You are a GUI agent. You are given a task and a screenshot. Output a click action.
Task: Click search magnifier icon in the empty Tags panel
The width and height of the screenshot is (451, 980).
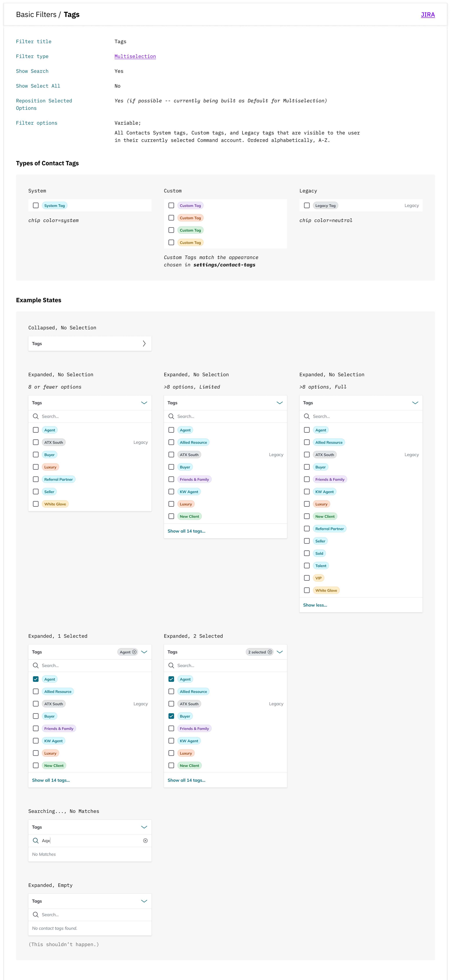pyautogui.click(x=36, y=914)
